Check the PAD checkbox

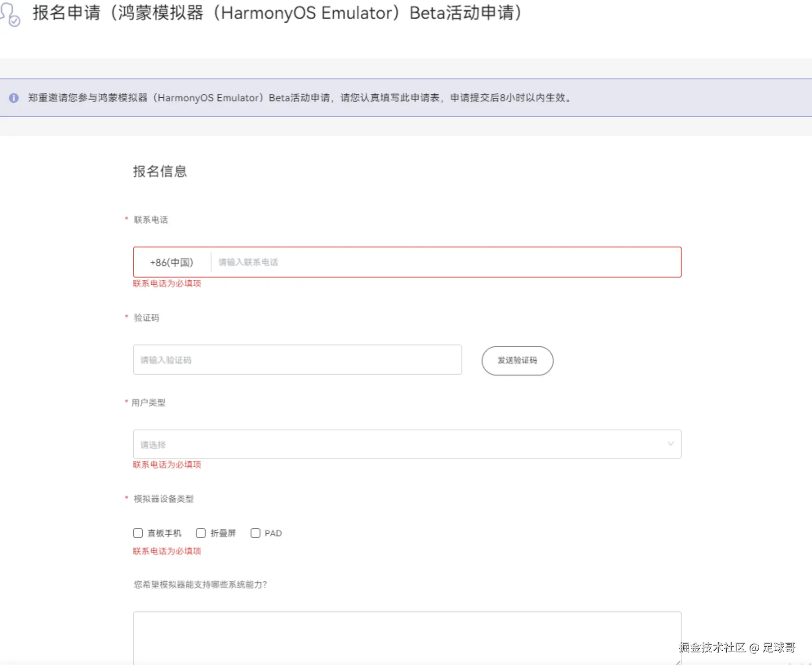pyautogui.click(x=255, y=533)
